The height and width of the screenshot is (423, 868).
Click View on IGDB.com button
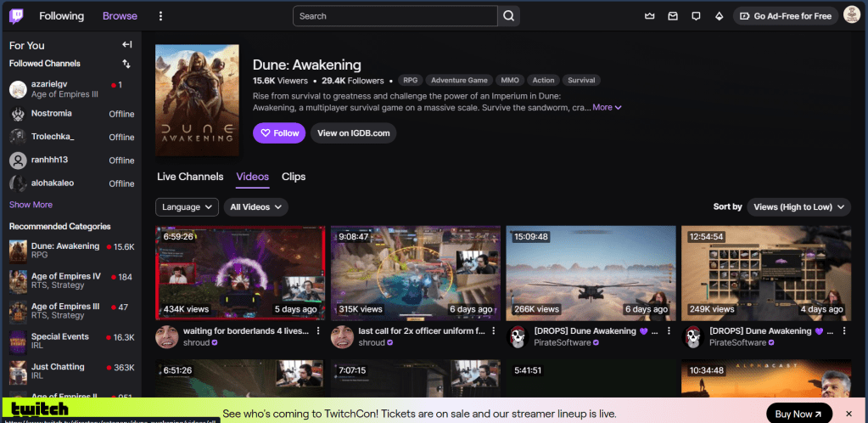(353, 133)
